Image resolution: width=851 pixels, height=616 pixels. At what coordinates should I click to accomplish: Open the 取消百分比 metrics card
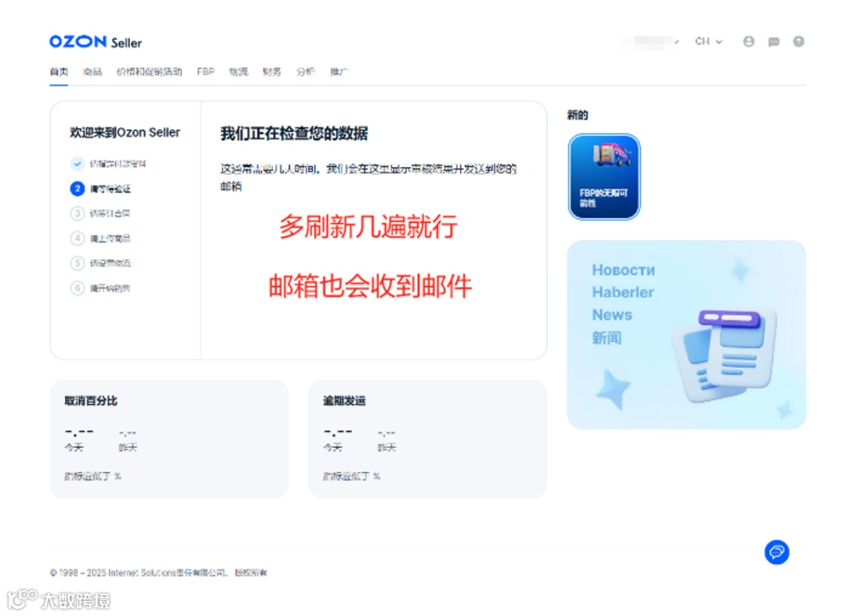pyautogui.click(x=169, y=439)
